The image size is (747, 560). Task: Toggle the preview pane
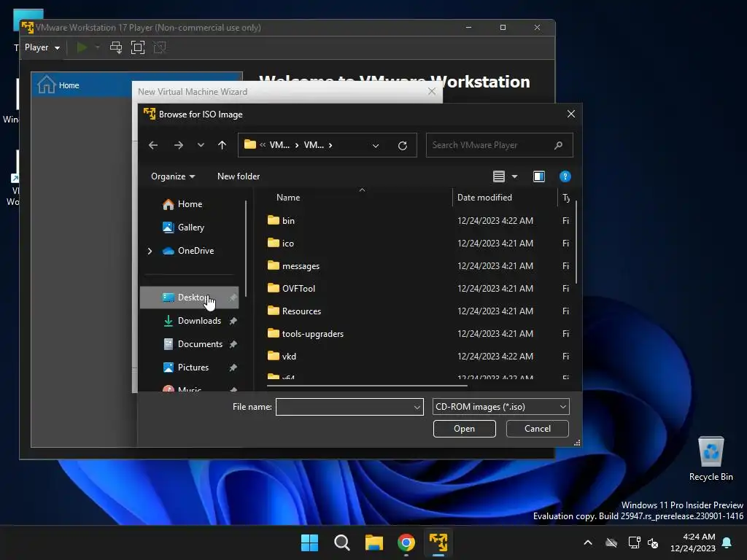[539, 176]
